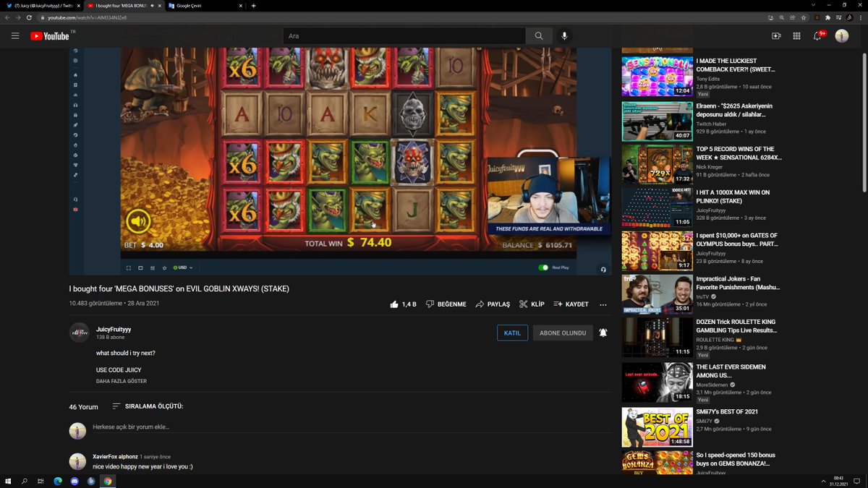Open the Windows Start button
The height and width of the screenshot is (488, 868).
pyautogui.click(x=9, y=481)
